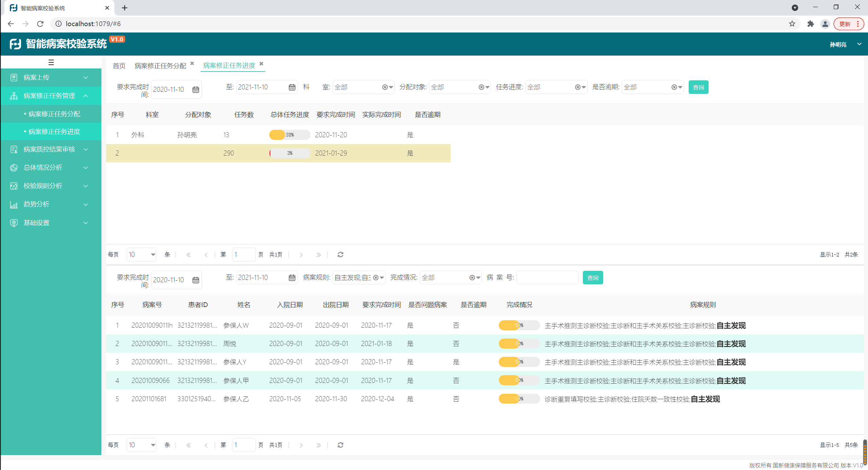Open calendar for lower end date 2021-11-10
868x470 pixels.
point(292,278)
